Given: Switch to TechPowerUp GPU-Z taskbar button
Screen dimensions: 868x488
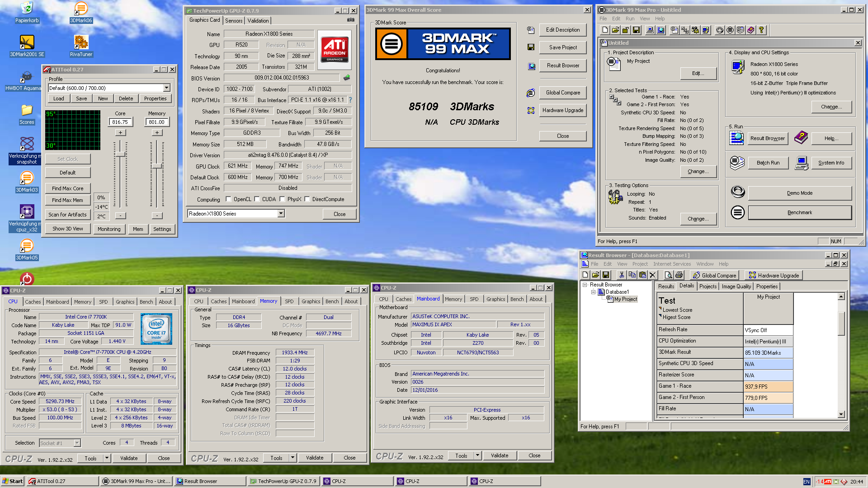Looking at the screenshot, I should pyautogui.click(x=283, y=481).
